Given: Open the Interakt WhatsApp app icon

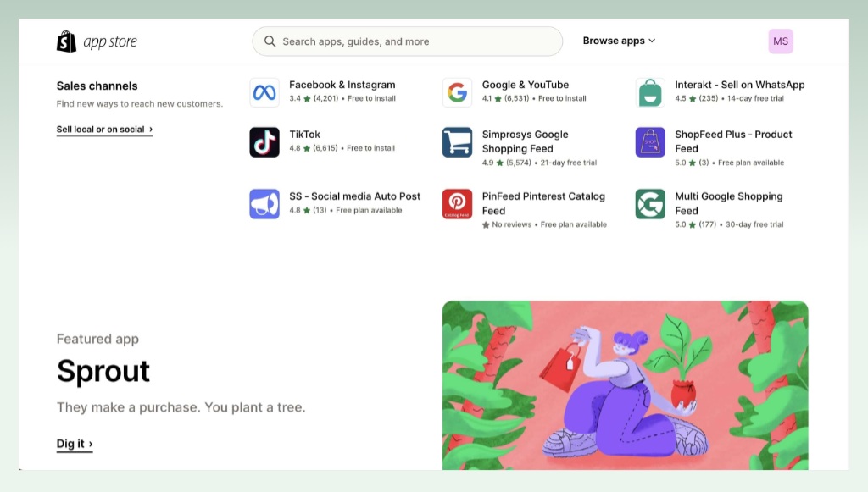Looking at the screenshot, I should (x=650, y=92).
